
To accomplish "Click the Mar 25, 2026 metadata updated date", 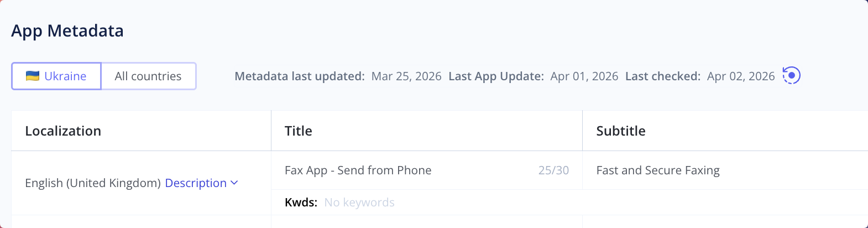I will (x=406, y=76).
